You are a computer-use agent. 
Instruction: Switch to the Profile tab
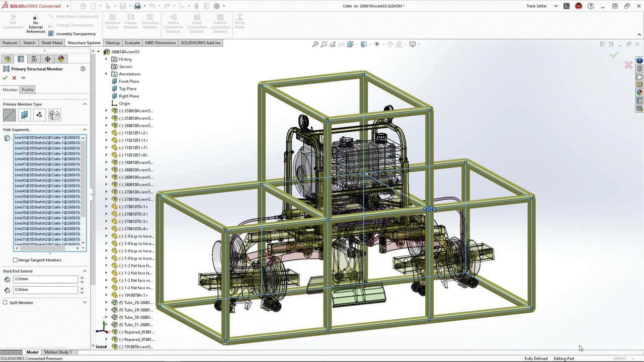pyautogui.click(x=27, y=89)
